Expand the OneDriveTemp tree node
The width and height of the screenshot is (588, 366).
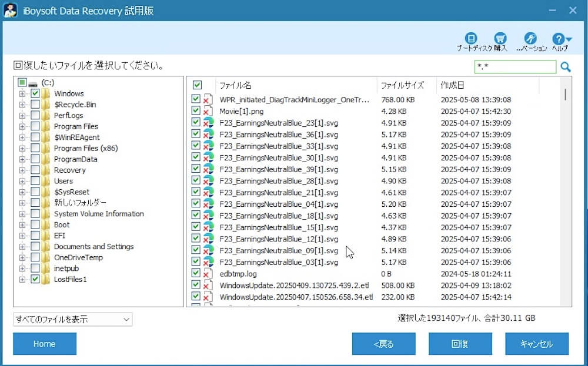(x=22, y=258)
